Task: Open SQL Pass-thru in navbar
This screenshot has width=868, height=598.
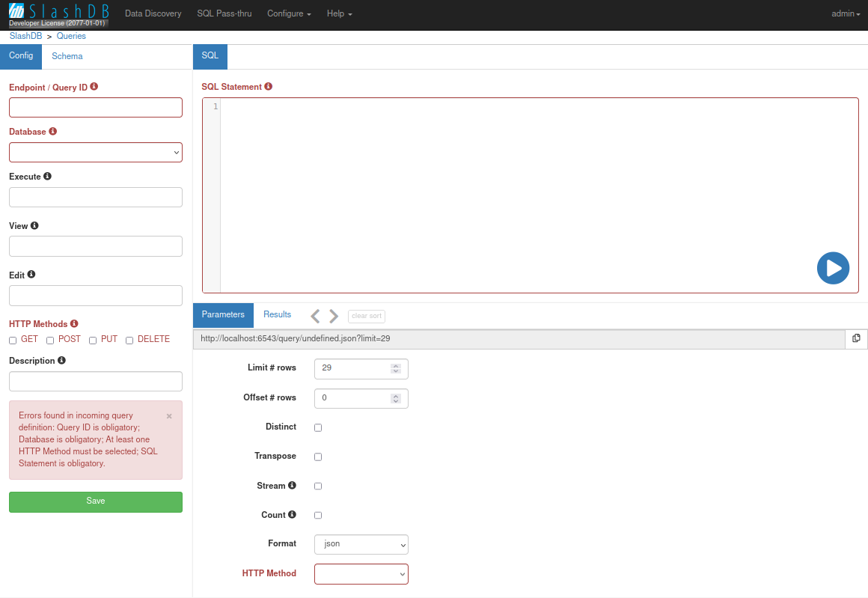Action: click(224, 13)
